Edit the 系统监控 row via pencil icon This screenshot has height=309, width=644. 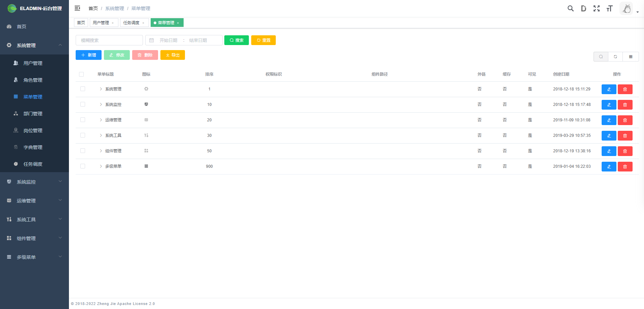tap(609, 105)
